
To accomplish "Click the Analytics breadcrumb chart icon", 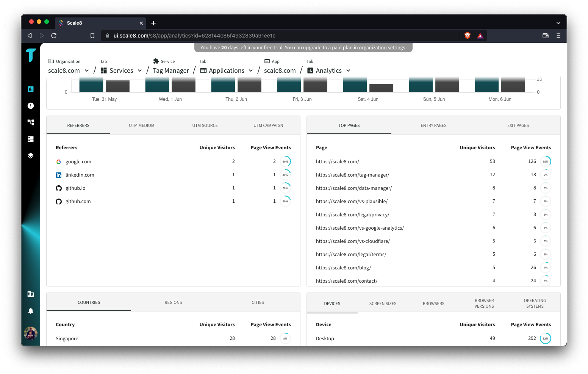I will (x=310, y=70).
